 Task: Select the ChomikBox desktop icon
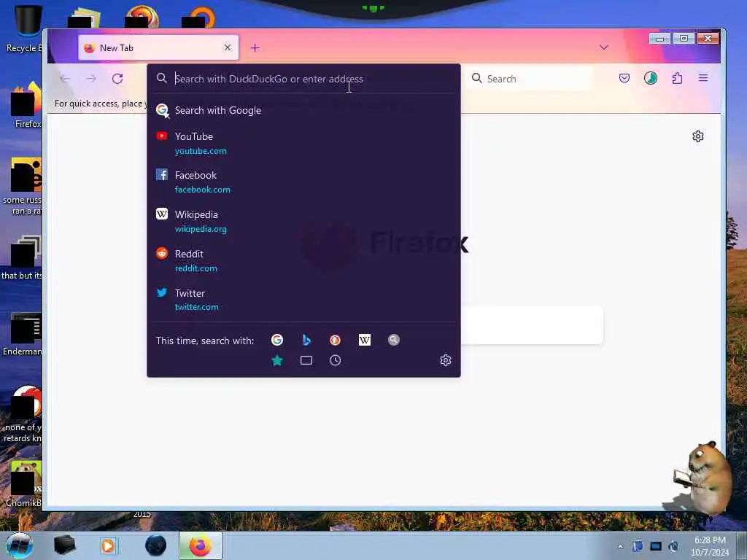pyautogui.click(x=25, y=484)
